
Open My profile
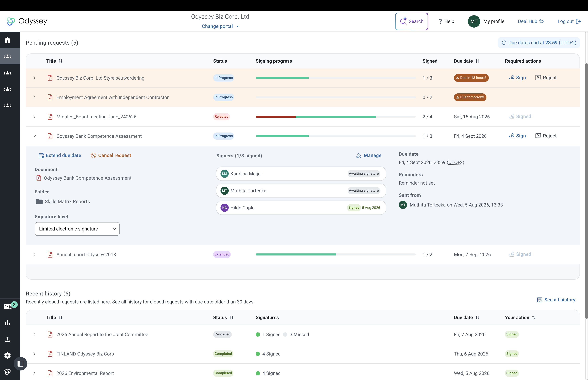click(486, 21)
